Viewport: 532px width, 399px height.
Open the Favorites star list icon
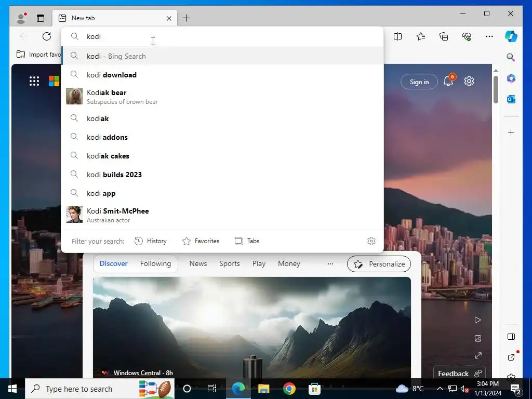pyautogui.click(x=421, y=36)
